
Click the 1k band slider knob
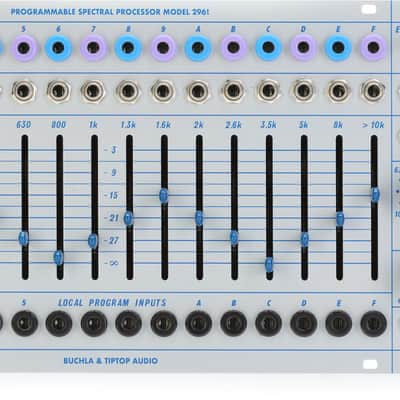coord(93,241)
